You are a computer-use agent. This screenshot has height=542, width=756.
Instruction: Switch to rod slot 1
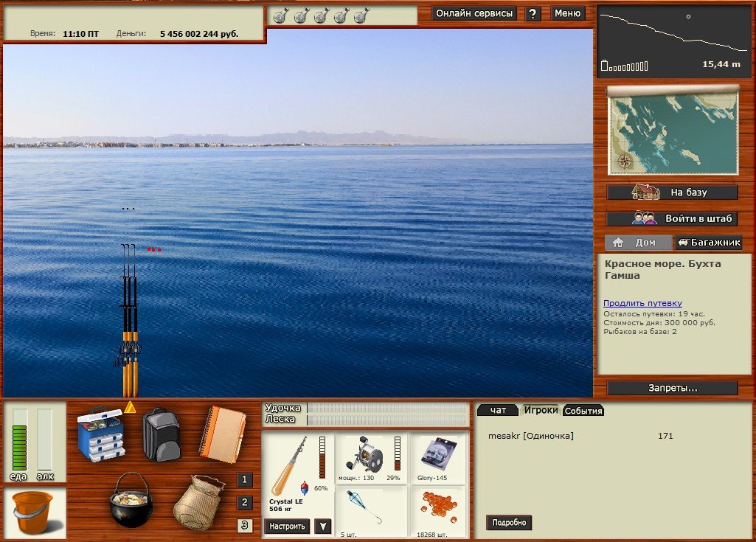pyautogui.click(x=245, y=480)
